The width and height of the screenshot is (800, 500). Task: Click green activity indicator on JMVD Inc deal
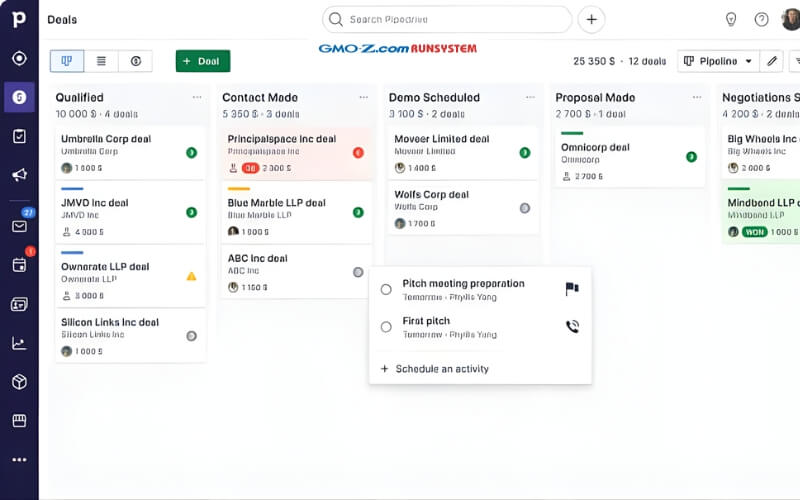pos(191,212)
